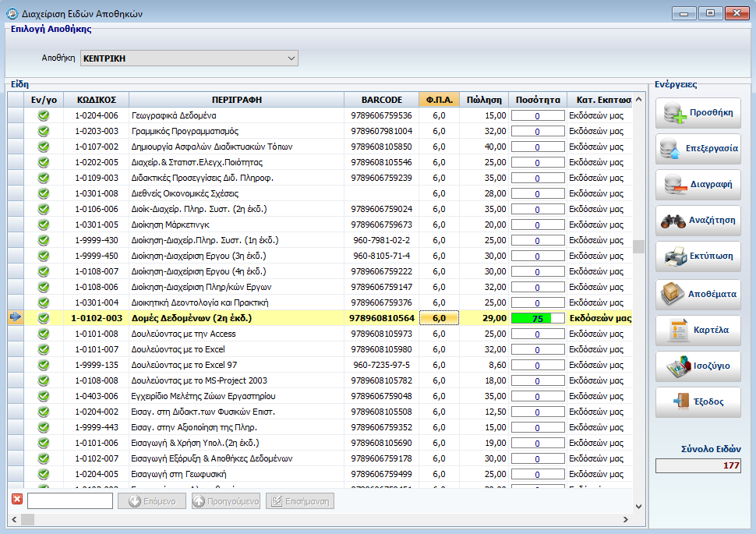This screenshot has height=534, width=756.
Task: Open the Αποθήκη ΚΕΝΤΡΙΚΗ dropdown
Action: click(189, 58)
